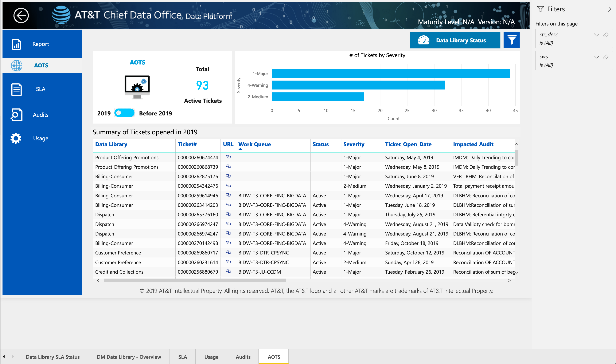Sort table by Ticket_Open_Date column header

click(x=408, y=144)
